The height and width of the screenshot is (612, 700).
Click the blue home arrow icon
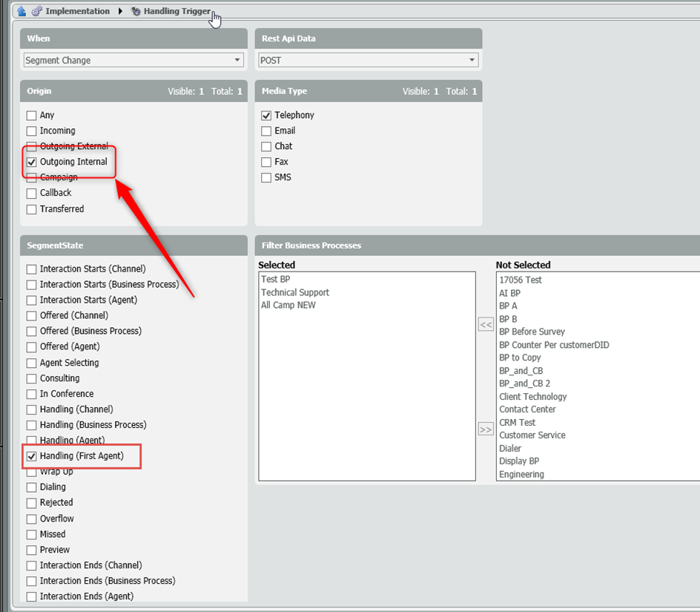(x=22, y=11)
